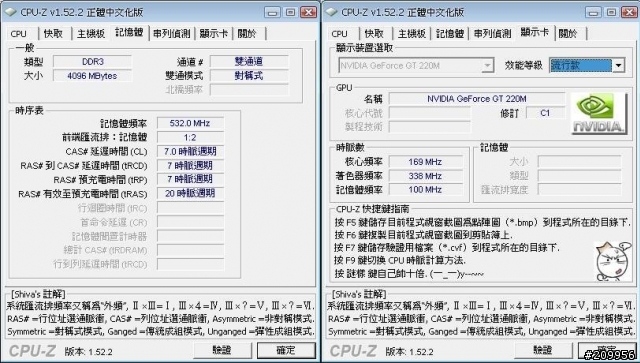Click the 核心代號 empty field
The height and width of the screenshot is (363, 640).
[x=429, y=113]
